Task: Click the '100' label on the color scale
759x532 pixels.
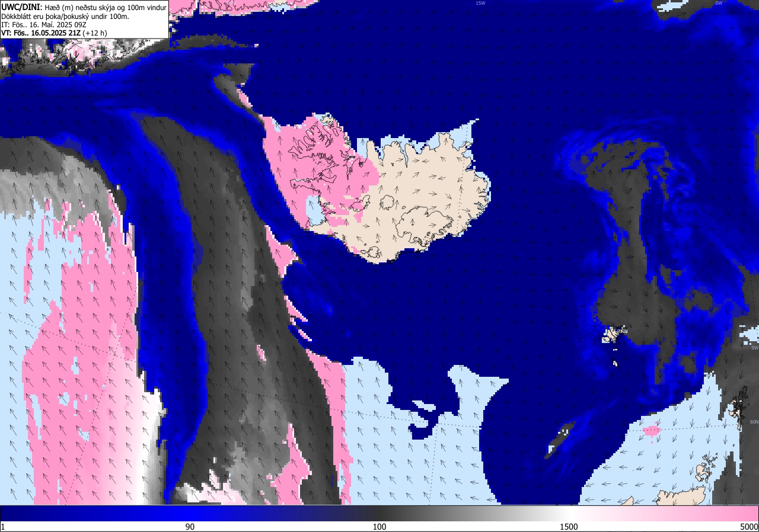Action: pos(379,527)
